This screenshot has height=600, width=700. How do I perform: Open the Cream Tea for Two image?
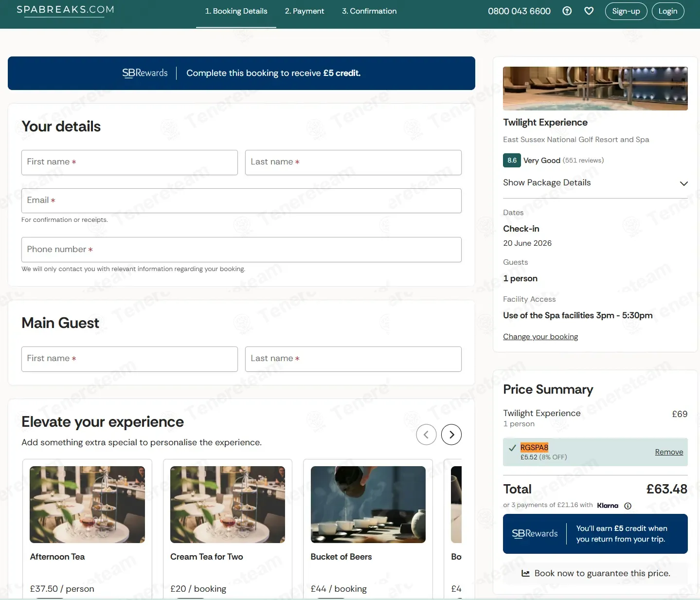click(228, 505)
